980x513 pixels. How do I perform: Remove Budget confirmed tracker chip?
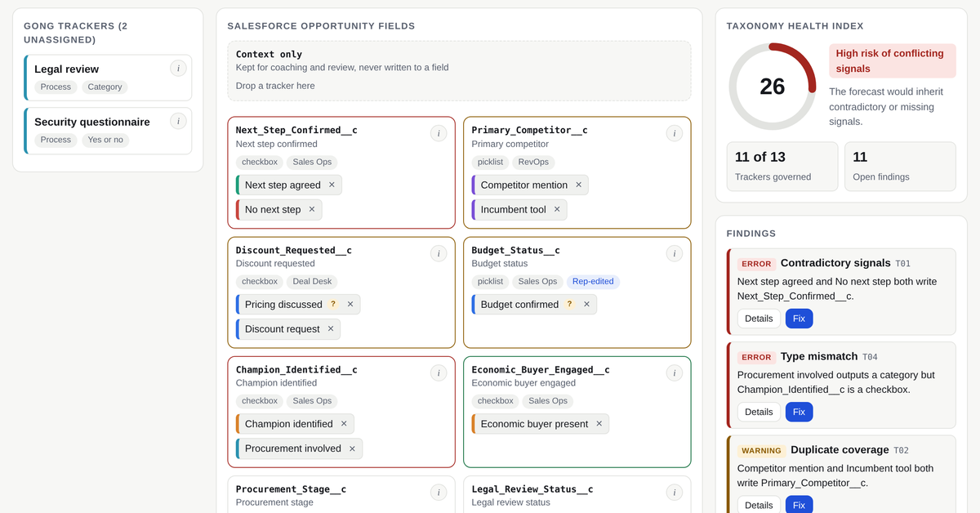pos(586,304)
